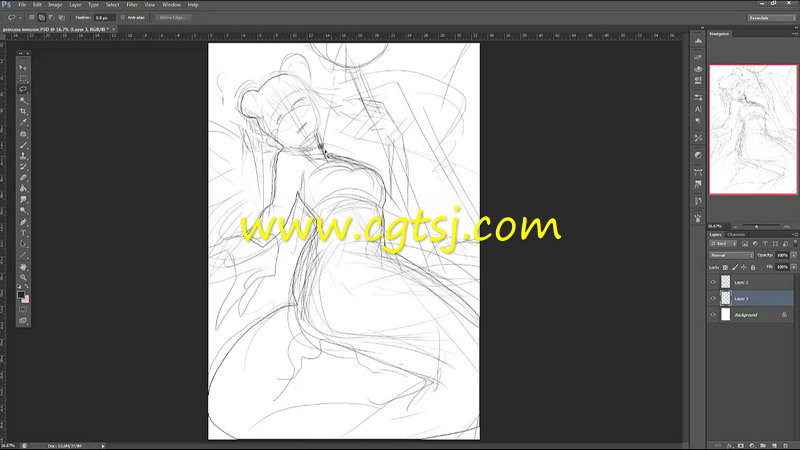
Task: Select the Smudge tool
Action: pos(23,200)
